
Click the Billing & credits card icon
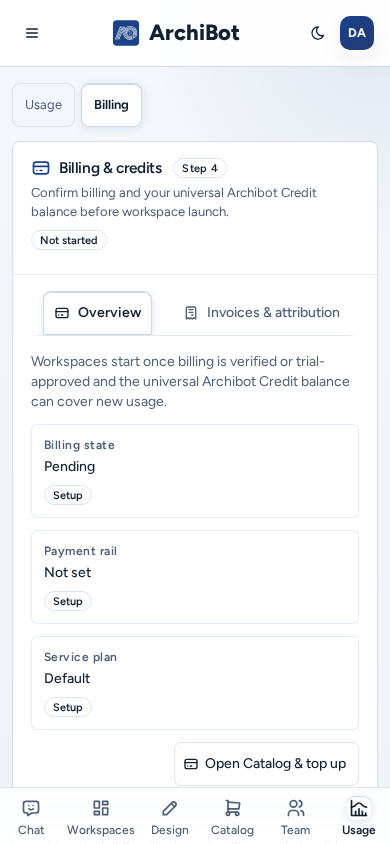(41, 168)
